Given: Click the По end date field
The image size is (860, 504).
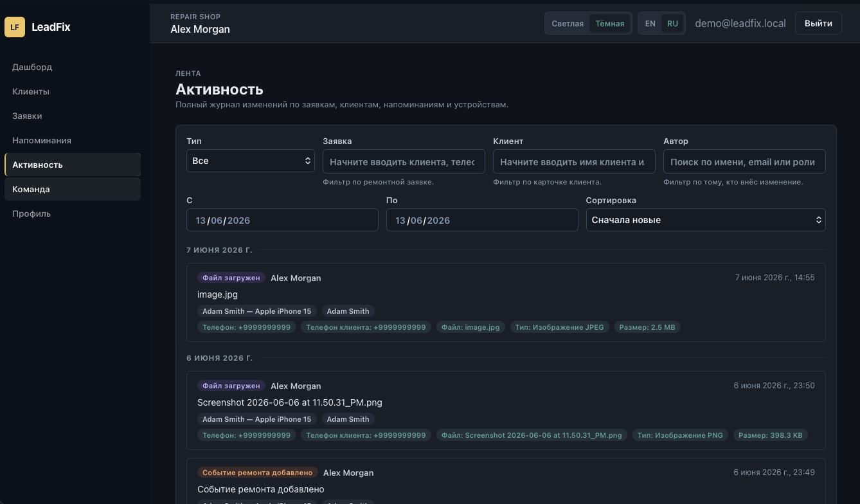Looking at the screenshot, I should point(482,221).
